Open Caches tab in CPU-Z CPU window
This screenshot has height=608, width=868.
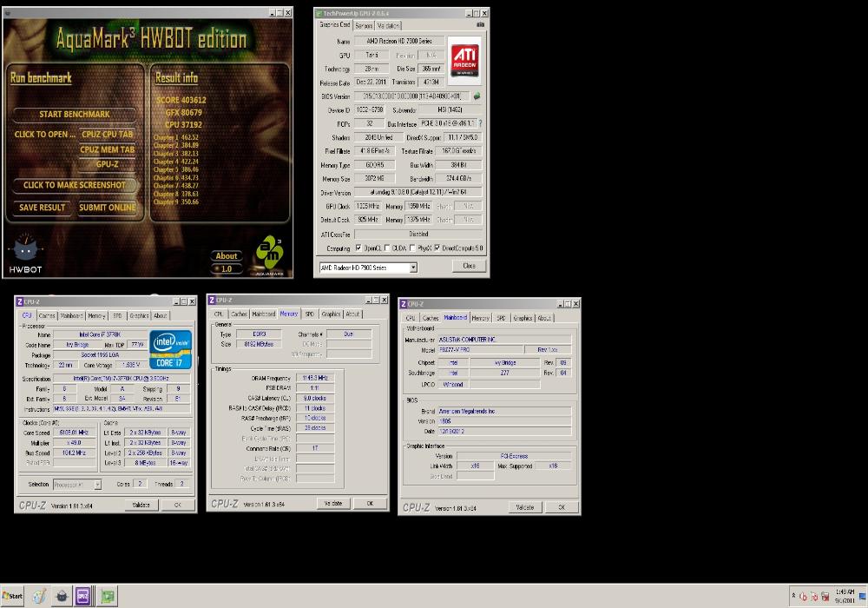point(47,315)
